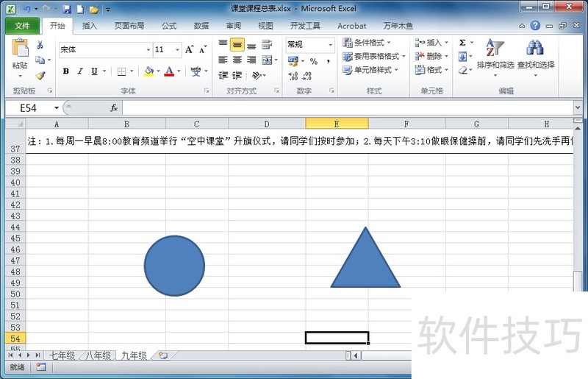Select the blue circle shape
Viewport: 588px width, 379px height.
(x=174, y=266)
